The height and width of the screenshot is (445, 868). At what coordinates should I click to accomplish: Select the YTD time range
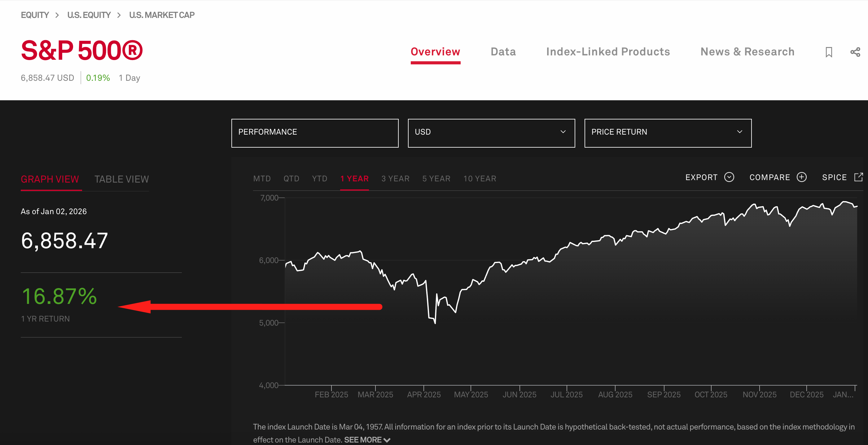pyautogui.click(x=319, y=179)
